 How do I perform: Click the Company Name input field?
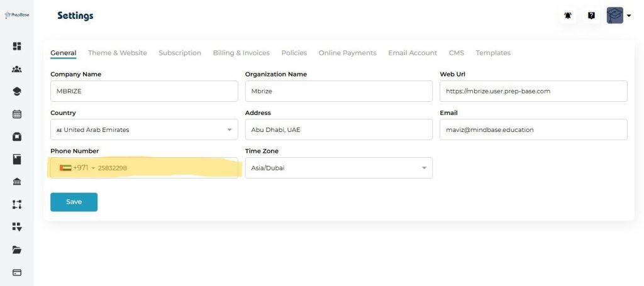pos(143,91)
